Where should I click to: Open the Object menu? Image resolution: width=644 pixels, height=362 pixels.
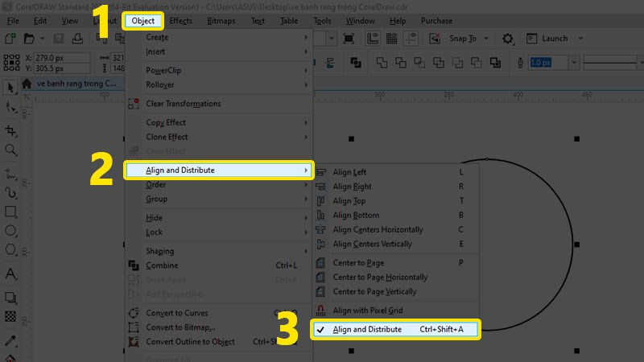[x=143, y=21]
